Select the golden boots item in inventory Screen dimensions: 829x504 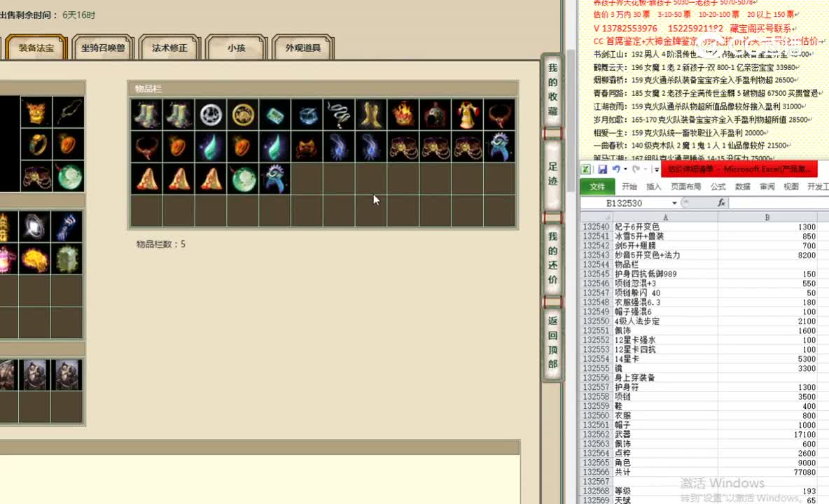coord(371,115)
